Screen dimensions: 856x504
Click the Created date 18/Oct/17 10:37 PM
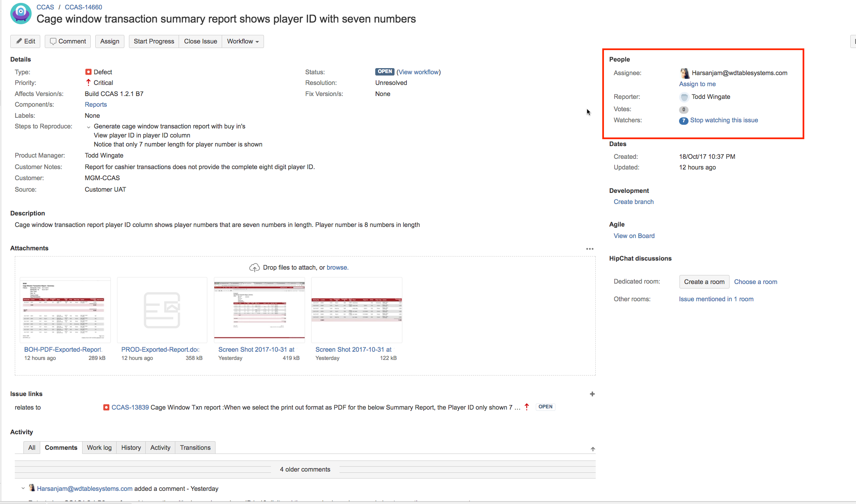(x=707, y=157)
